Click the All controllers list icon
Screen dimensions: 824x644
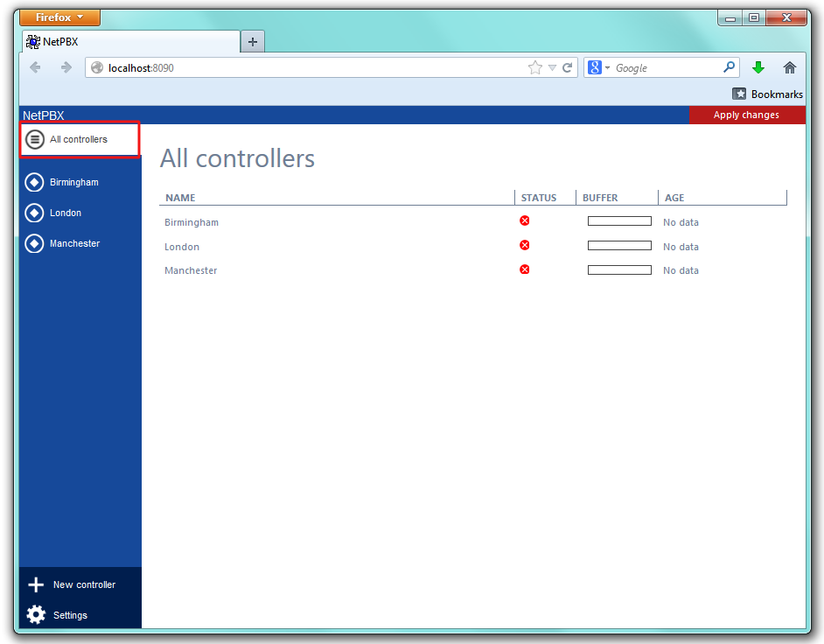pos(35,139)
